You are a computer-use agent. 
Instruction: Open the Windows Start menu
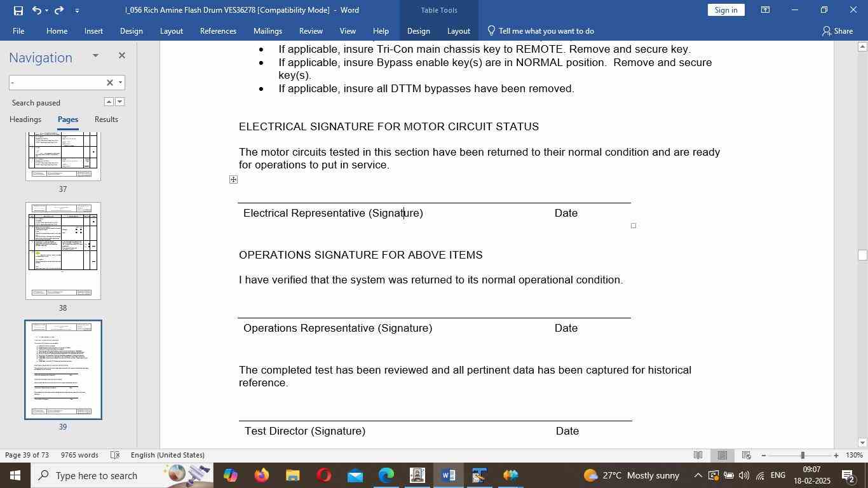pos(15,475)
